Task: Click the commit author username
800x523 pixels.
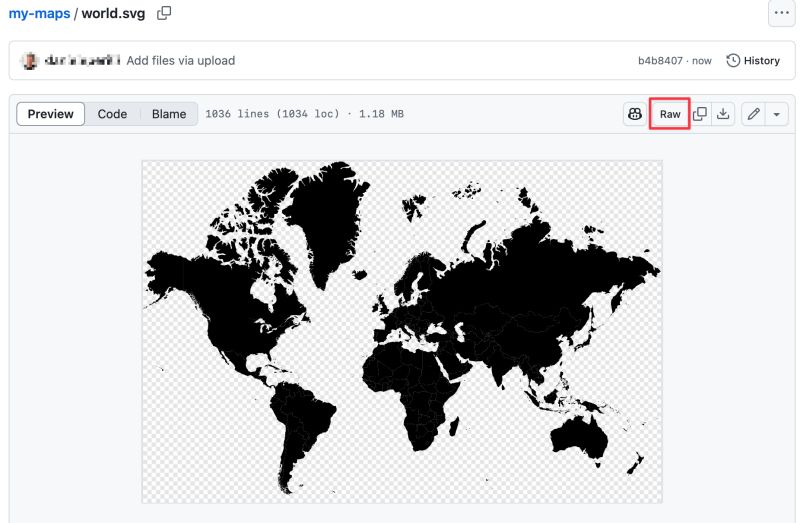Action: (82, 61)
